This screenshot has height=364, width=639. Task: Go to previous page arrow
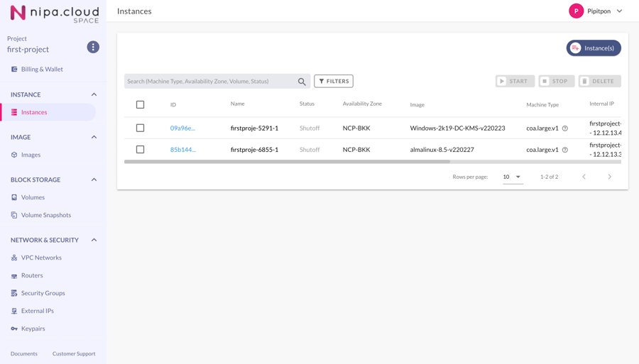point(584,177)
